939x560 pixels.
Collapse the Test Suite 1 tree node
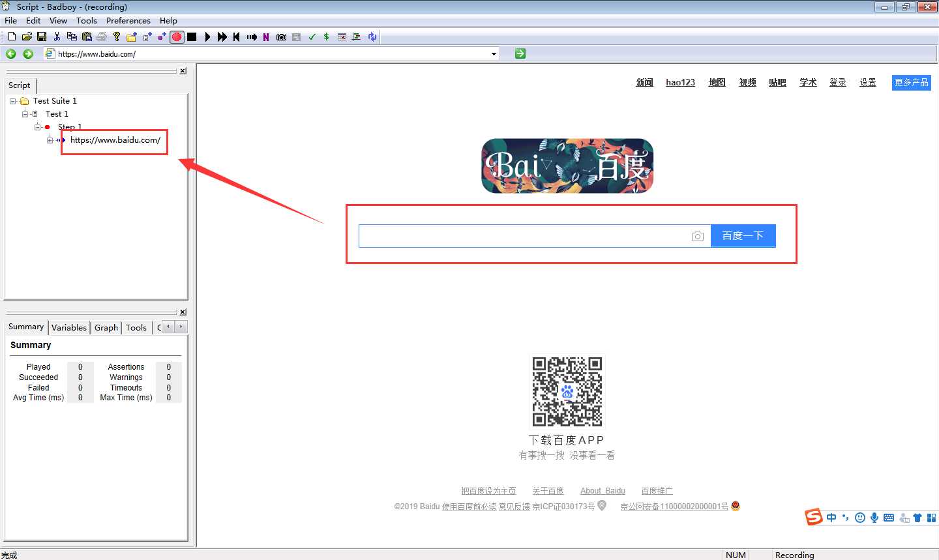click(x=12, y=101)
